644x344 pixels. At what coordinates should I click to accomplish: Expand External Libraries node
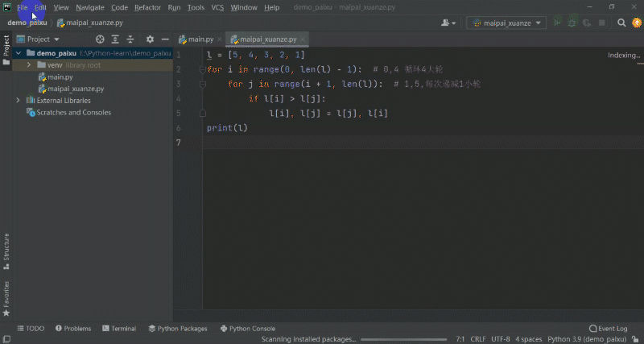point(19,101)
